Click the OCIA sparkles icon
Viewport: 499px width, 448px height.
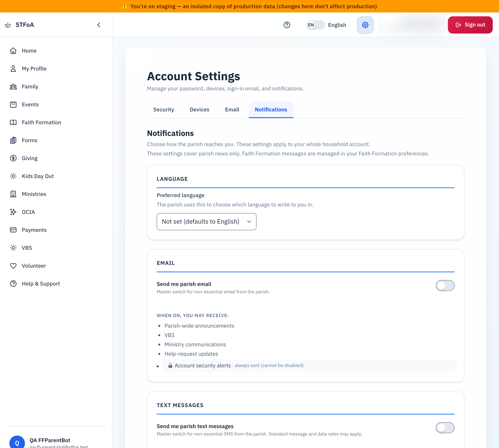pos(13,212)
